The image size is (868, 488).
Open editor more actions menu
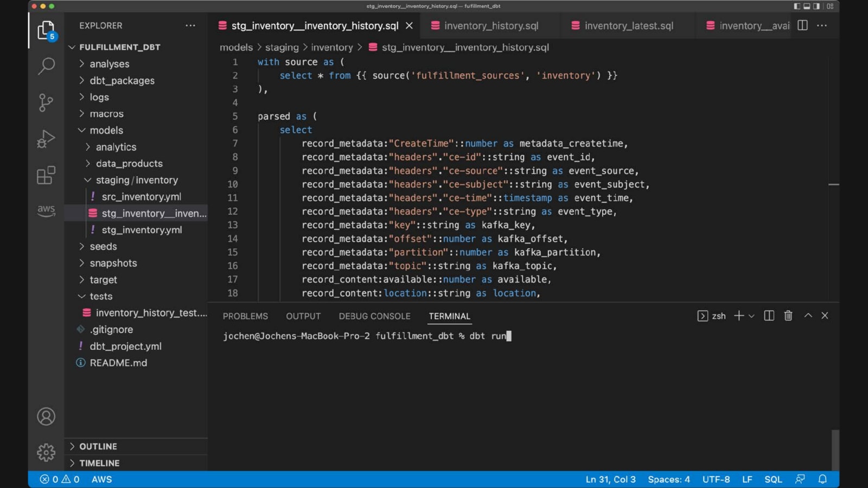(x=822, y=25)
